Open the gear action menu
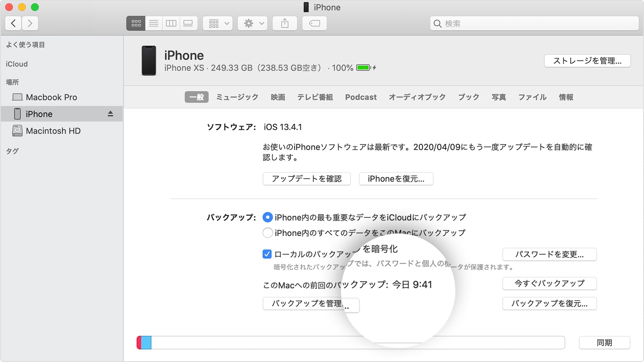 (x=253, y=24)
